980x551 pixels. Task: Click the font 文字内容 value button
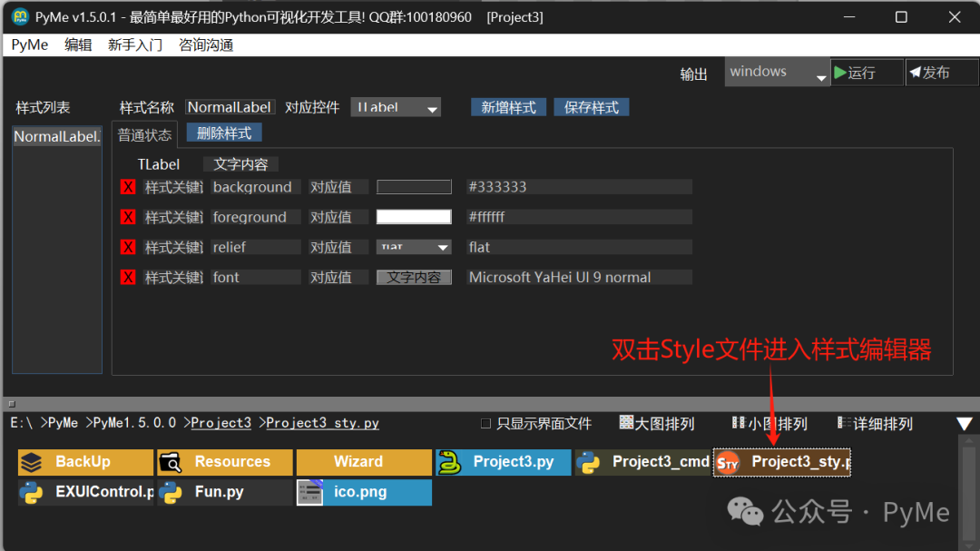pos(414,277)
